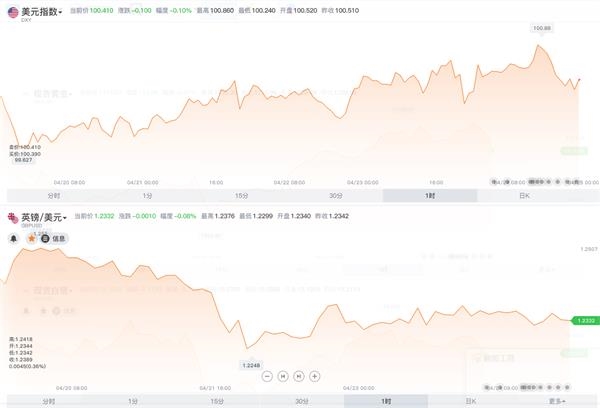Click the bell alert icon under 英镑/美元
600x408 pixels.
tap(14, 238)
